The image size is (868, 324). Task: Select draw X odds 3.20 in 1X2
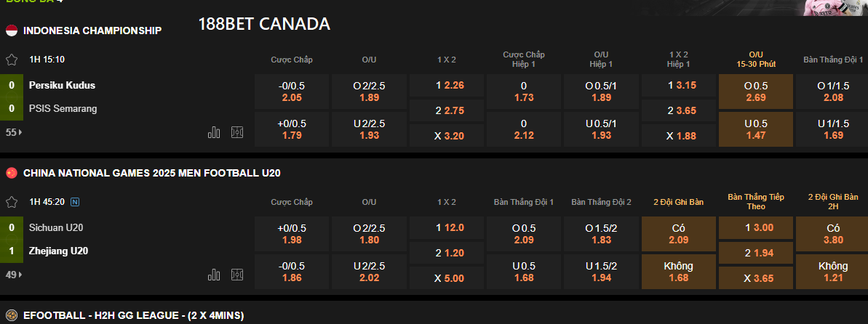tap(447, 135)
